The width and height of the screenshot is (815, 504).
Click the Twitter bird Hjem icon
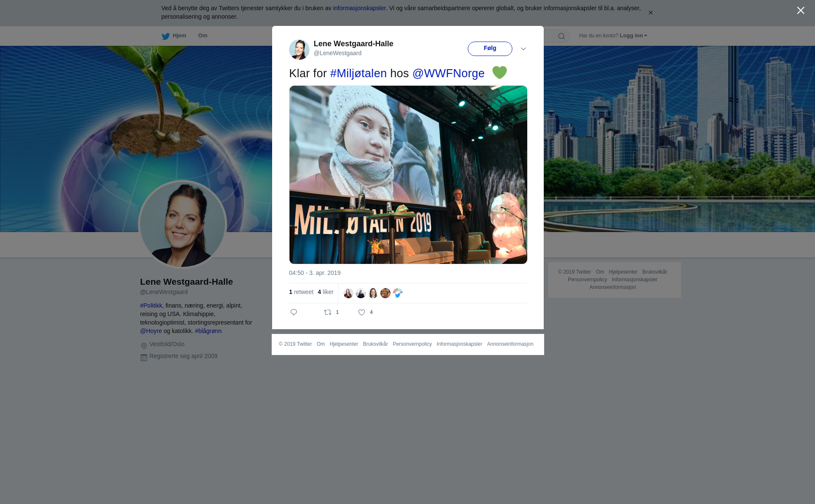tap(166, 36)
